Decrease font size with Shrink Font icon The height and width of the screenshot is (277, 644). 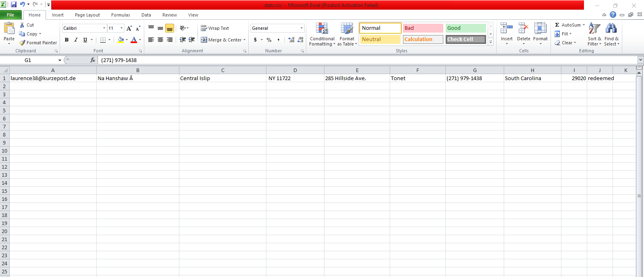[138, 28]
